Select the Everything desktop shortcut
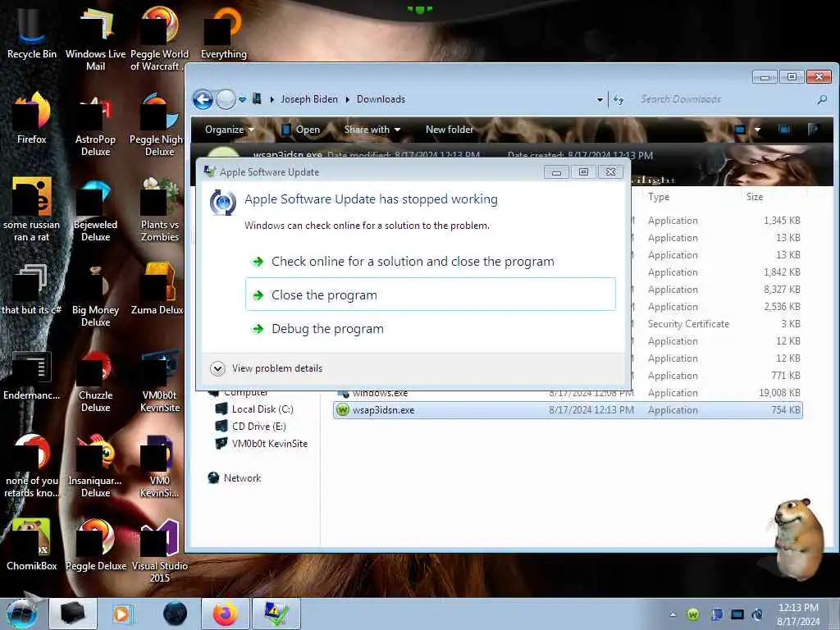 223,33
